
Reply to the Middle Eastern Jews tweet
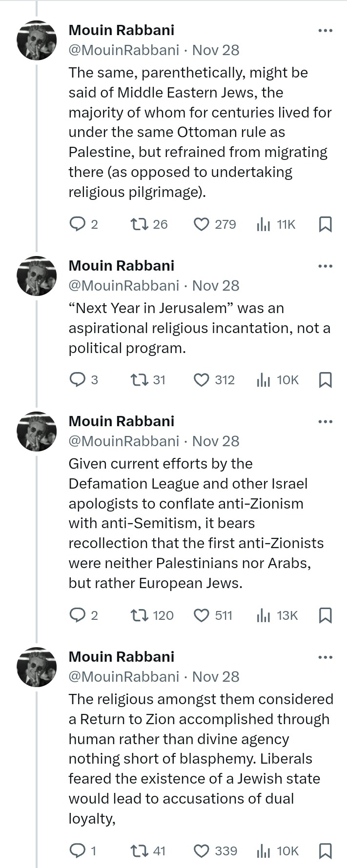[78, 224]
